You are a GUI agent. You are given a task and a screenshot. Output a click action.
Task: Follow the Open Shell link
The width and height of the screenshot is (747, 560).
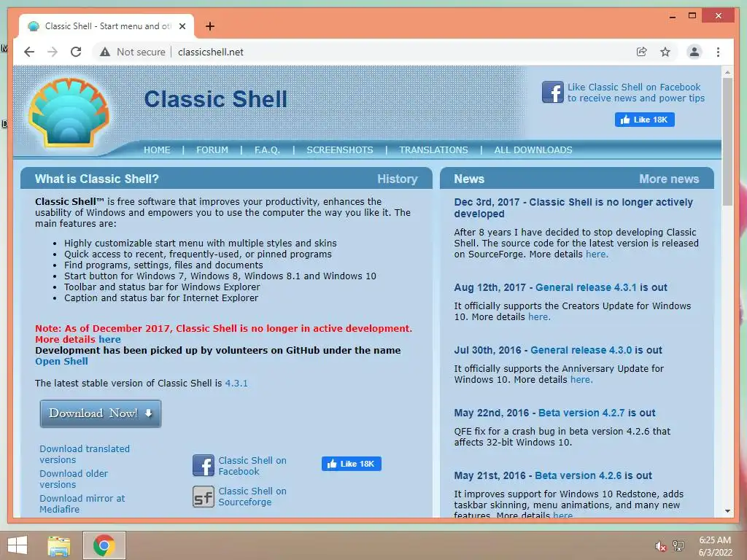point(61,362)
